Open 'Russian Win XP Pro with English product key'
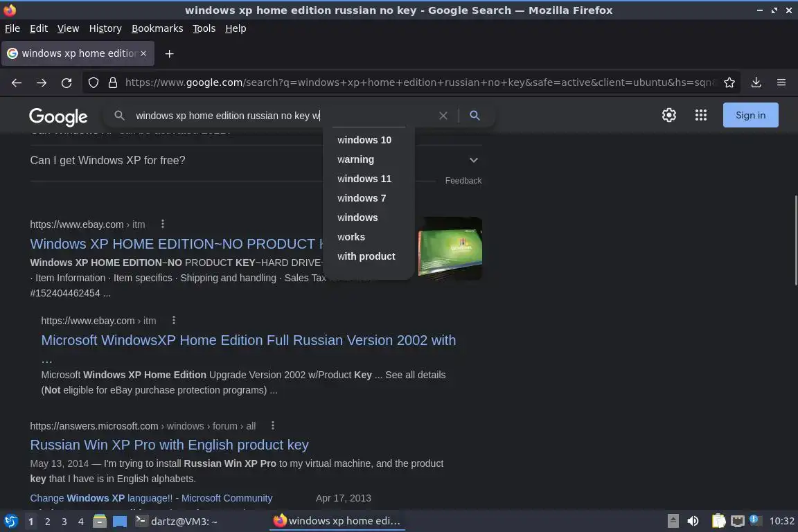 coord(170,445)
